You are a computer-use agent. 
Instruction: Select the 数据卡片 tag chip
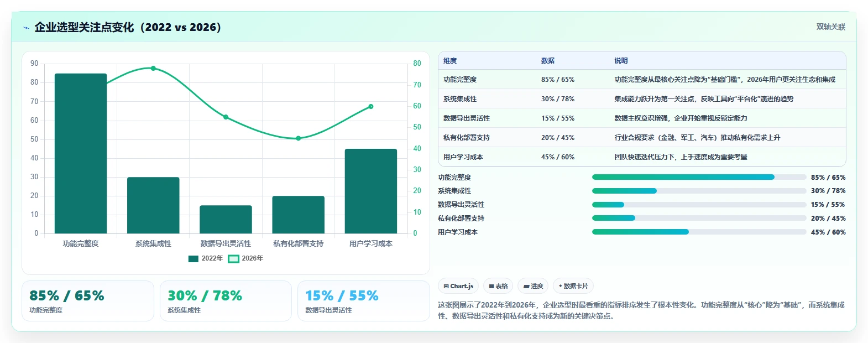point(573,286)
